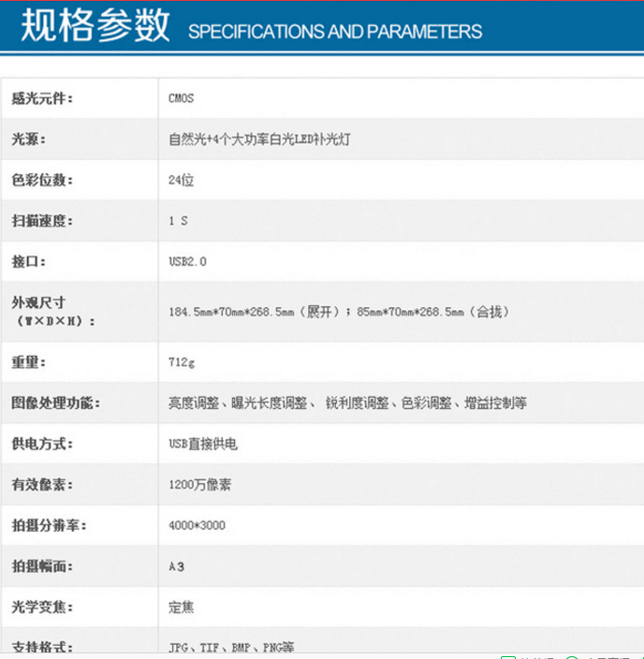
Task: Click the 光源 LED fill light description
Action: coord(259,139)
